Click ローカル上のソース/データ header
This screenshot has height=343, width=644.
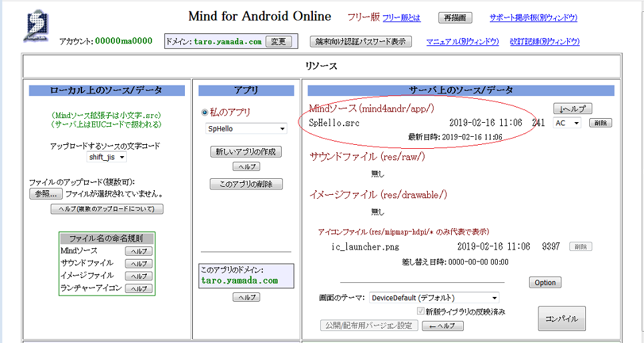(x=106, y=90)
